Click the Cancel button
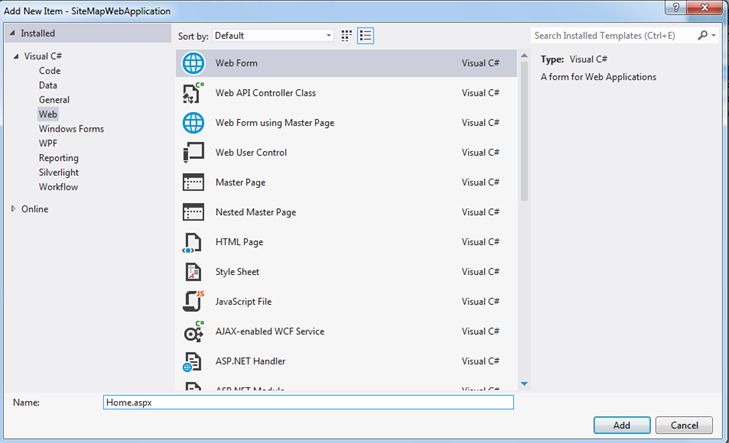The width and height of the screenshot is (729, 443). tap(684, 425)
